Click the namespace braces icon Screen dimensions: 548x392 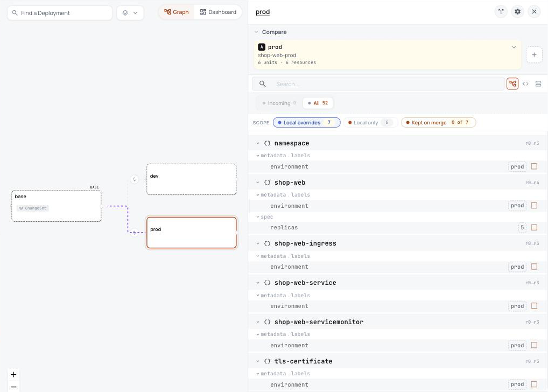(x=268, y=143)
